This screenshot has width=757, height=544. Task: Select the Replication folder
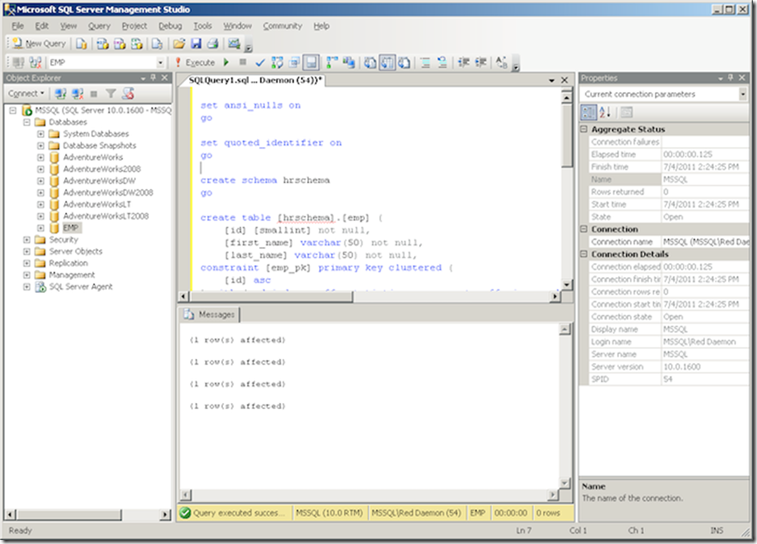point(69,263)
